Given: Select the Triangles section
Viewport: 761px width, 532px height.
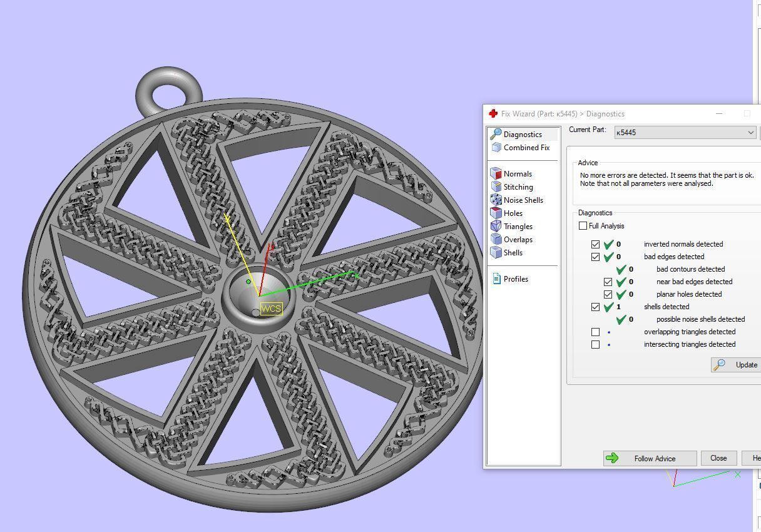Looking at the screenshot, I should [518, 226].
